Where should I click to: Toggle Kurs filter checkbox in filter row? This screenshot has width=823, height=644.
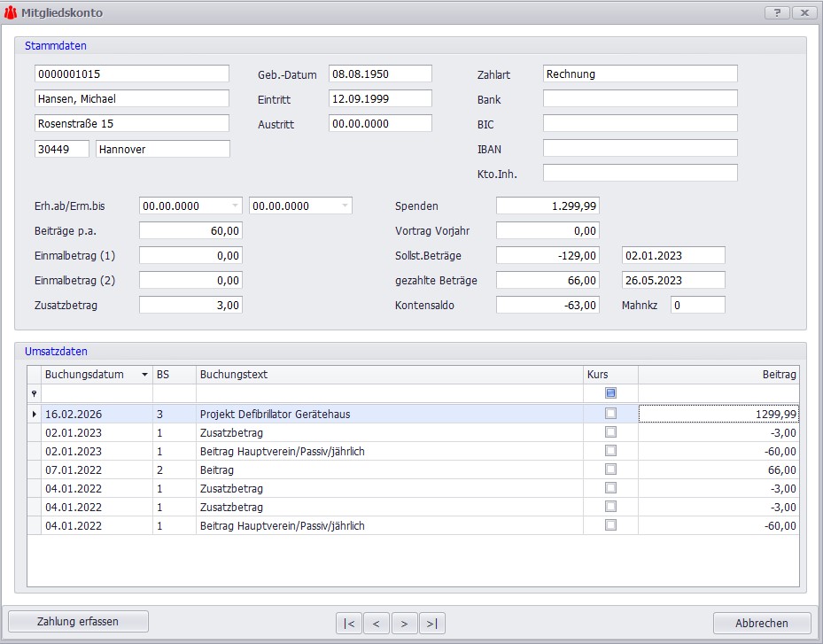(610, 393)
